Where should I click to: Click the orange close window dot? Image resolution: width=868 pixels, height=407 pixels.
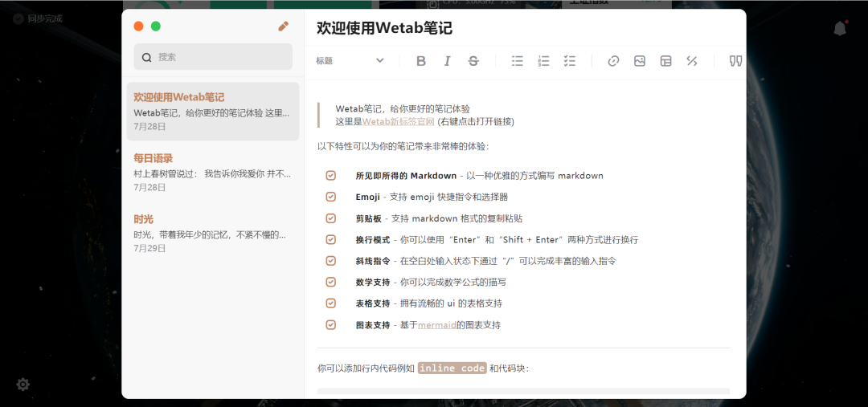(138, 26)
